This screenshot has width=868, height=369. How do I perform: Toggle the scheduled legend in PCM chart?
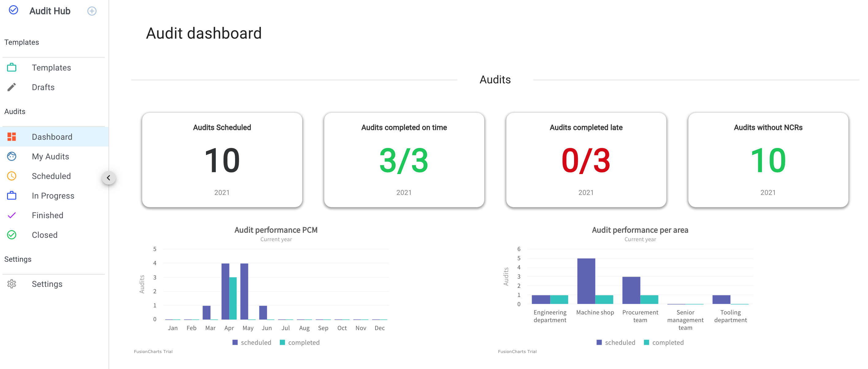[252, 342]
